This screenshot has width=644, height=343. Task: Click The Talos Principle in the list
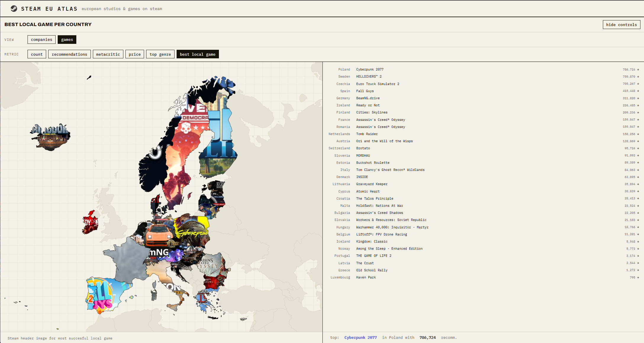(x=375, y=198)
